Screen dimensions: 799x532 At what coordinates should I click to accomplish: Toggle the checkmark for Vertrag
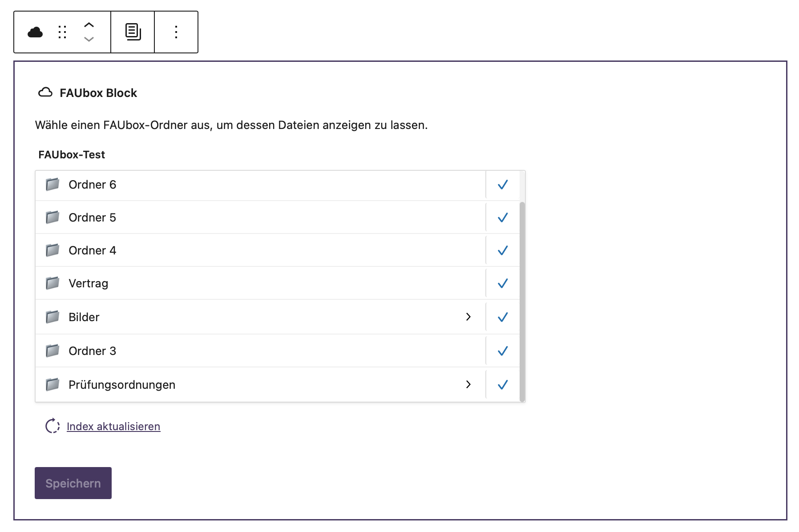(x=503, y=283)
